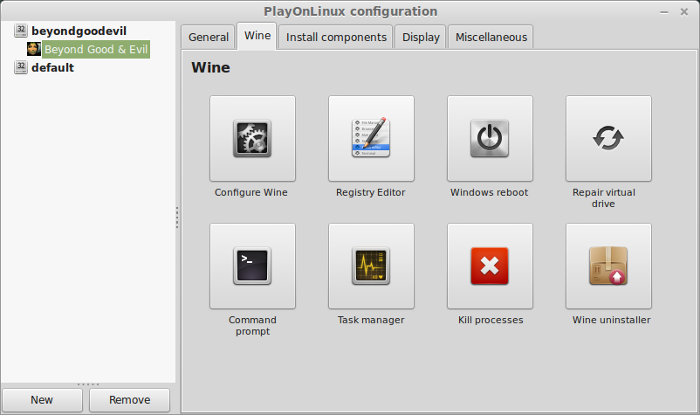Click the Windows reboot power icon
700x415 pixels.
click(490, 138)
